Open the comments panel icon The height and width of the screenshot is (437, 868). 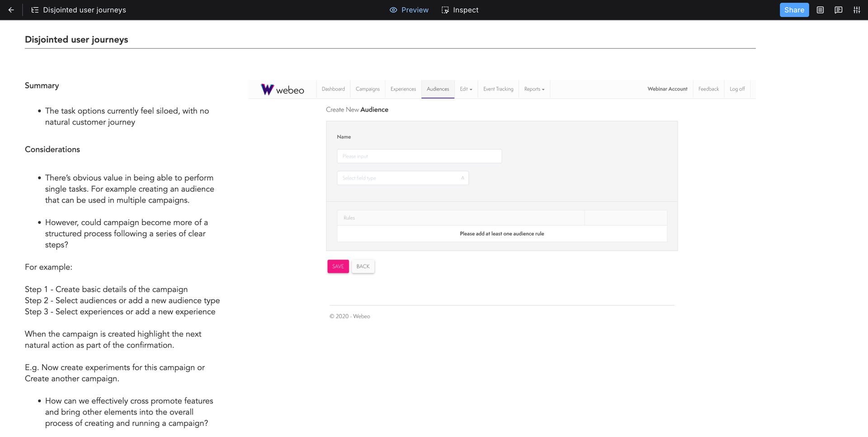[838, 10]
